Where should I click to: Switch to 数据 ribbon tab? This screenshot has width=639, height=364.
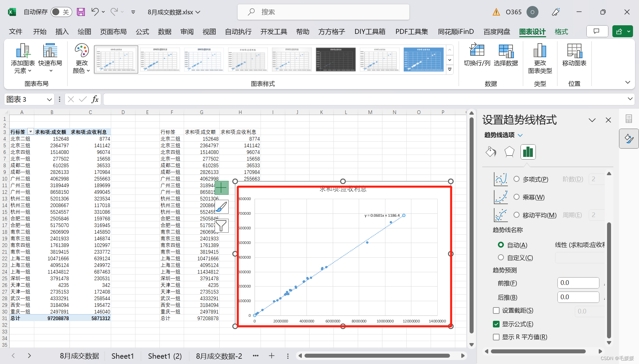164,32
